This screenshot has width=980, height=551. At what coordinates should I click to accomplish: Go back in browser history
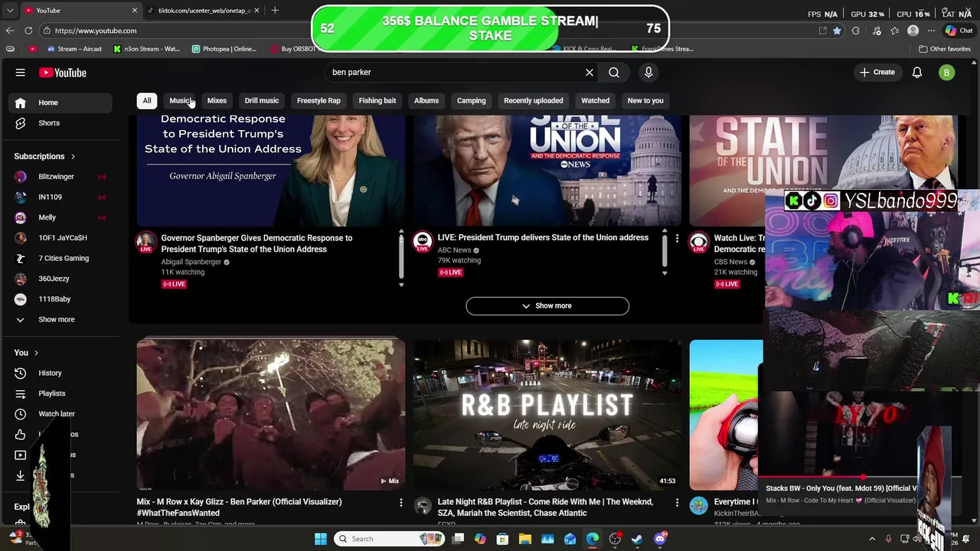tap(10, 31)
